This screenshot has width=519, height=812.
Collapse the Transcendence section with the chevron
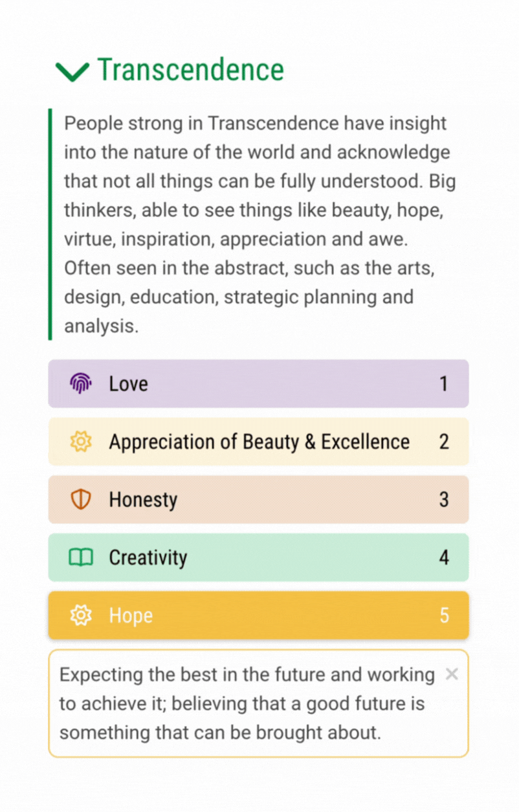click(72, 71)
